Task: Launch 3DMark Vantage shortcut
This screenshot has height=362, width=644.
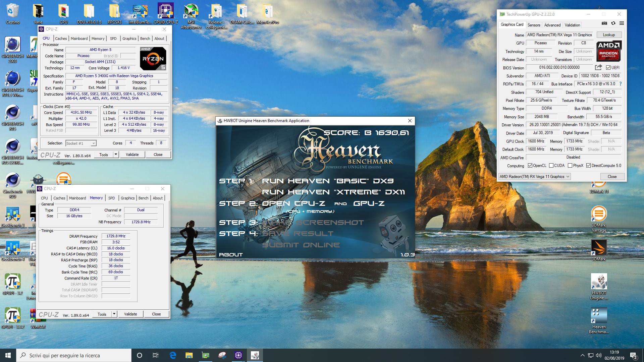Action: (599, 219)
